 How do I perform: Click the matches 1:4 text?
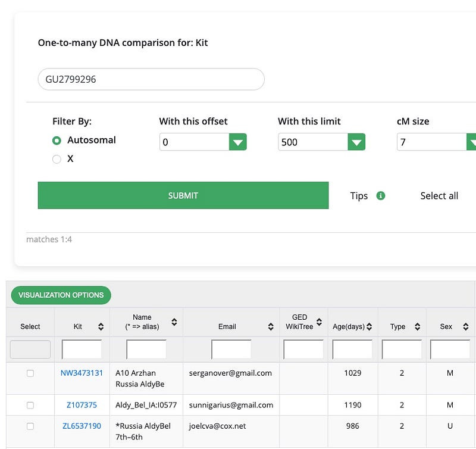click(x=49, y=240)
